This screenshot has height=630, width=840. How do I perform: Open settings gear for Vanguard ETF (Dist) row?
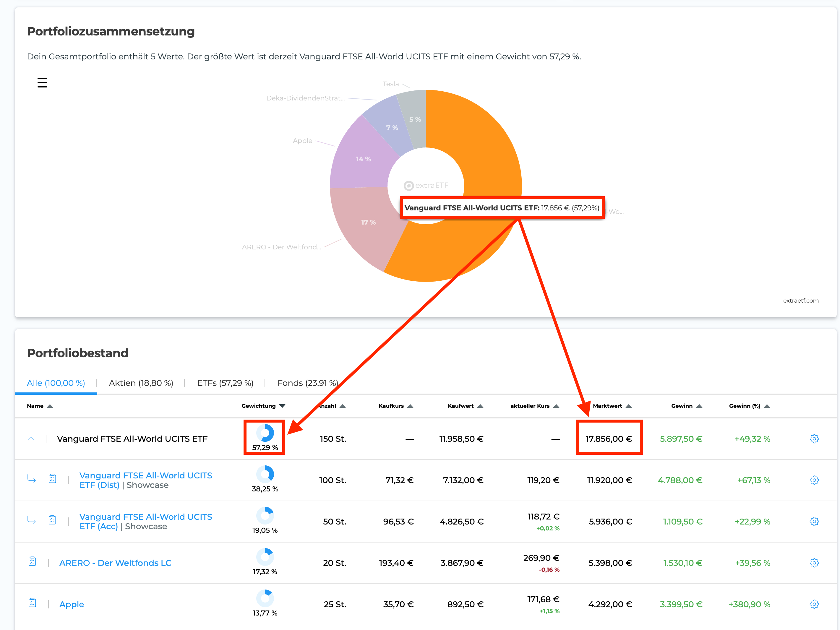[814, 480]
